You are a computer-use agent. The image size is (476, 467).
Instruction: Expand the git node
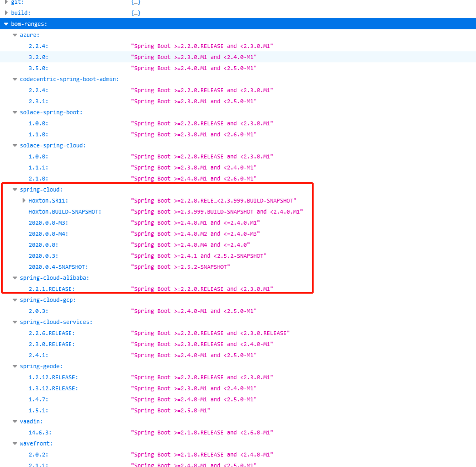6,2
